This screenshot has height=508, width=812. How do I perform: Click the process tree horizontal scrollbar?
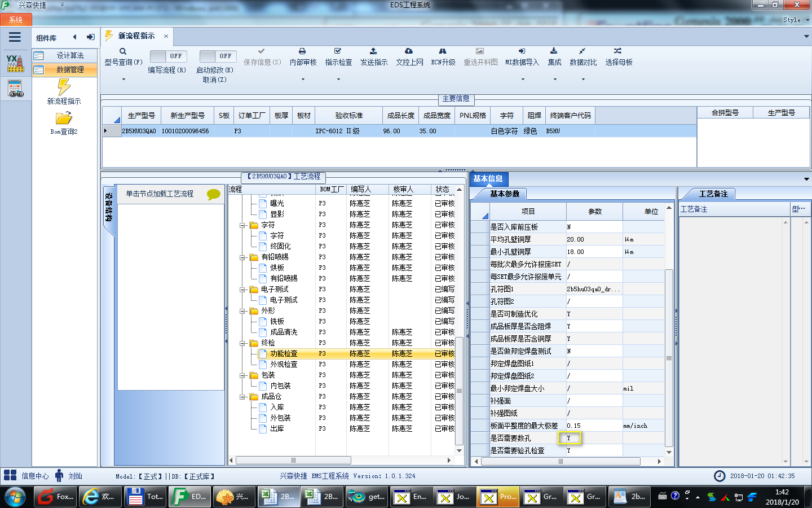[293, 461]
